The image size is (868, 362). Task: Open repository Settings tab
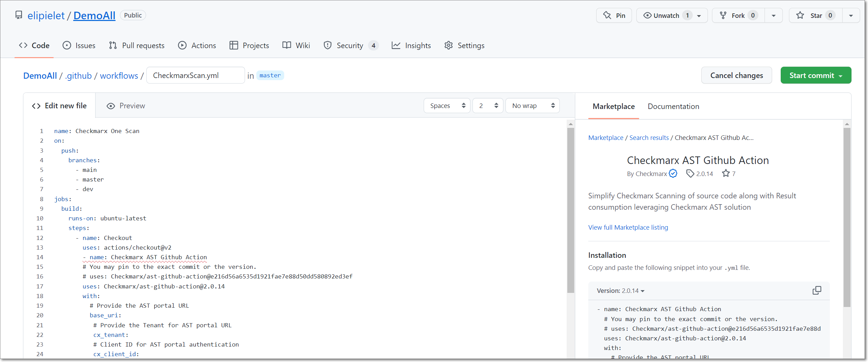pos(464,45)
